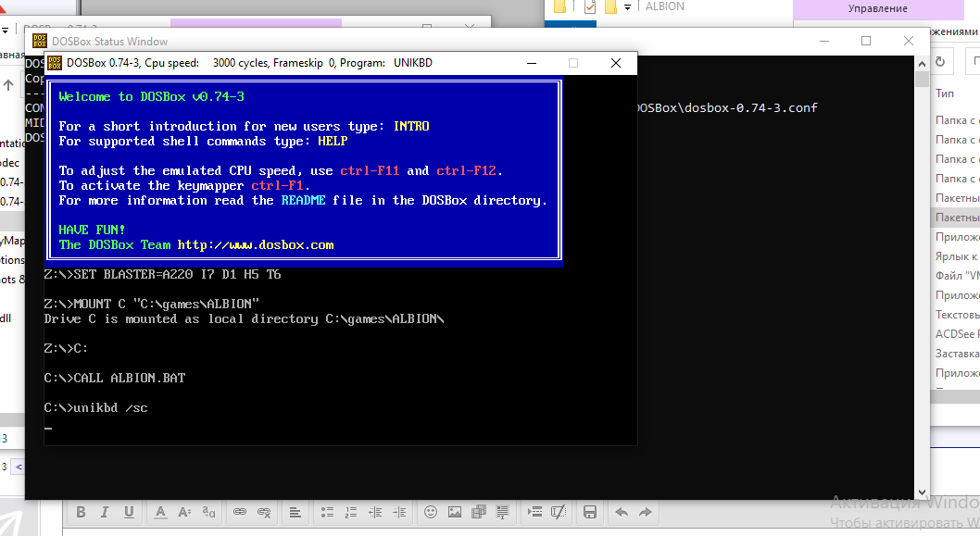The width and height of the screenshot is (980, 536).
Task: Open the font size tool
Action: [x=184, y=512]
